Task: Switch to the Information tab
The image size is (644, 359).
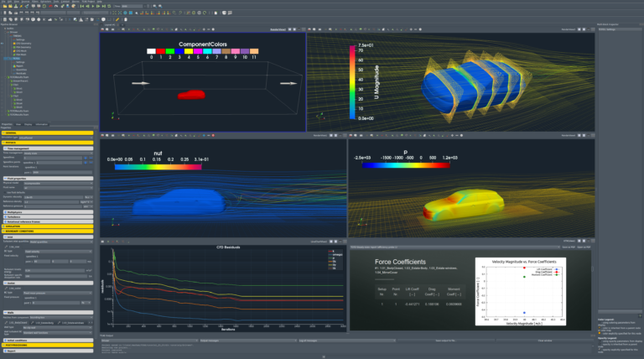Action: point(41,124)
